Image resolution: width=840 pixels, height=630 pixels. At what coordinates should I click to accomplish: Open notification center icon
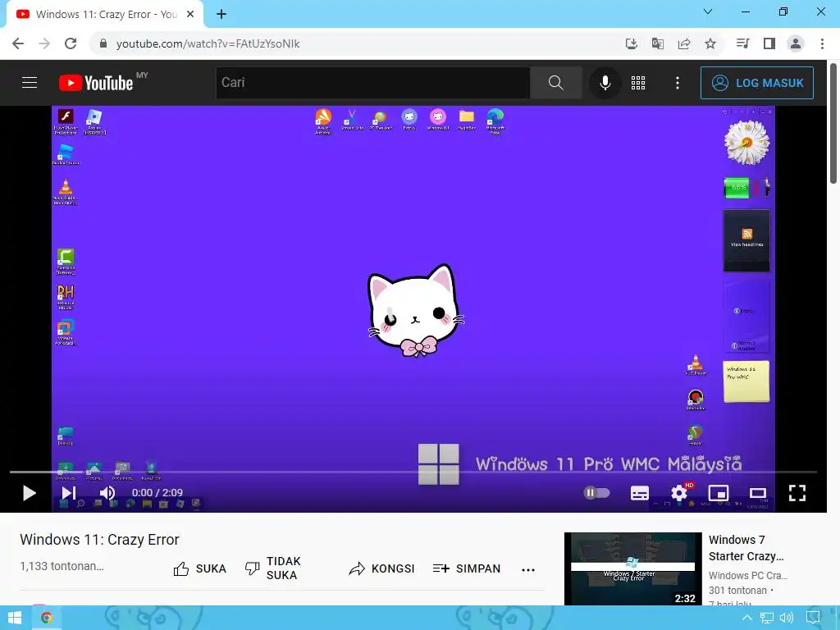point(813,619)
